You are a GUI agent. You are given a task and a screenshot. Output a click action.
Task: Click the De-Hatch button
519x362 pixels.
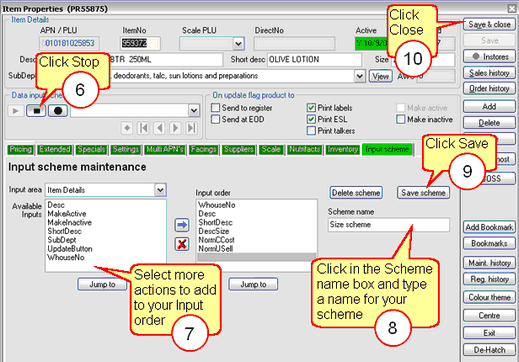point(489,350)
